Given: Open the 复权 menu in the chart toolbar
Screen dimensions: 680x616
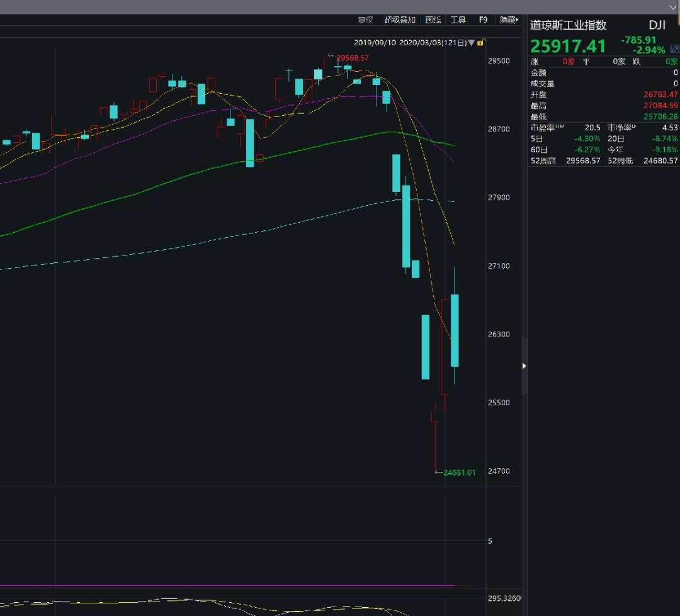Looking at the screenshot, I should coord(365,20).
